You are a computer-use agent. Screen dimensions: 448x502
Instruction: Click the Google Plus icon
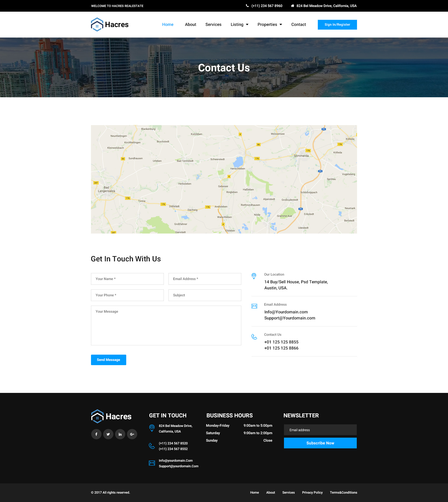[132, 434]
